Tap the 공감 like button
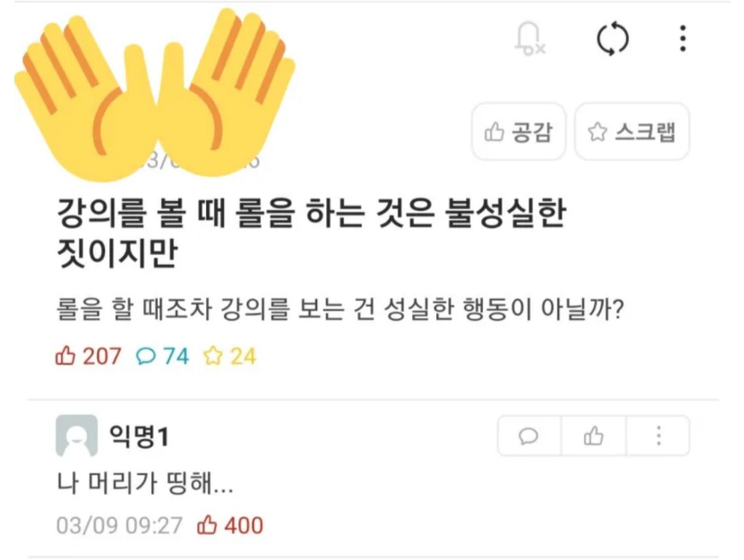This screenshot has width=744, height=560. pos(519,132)
